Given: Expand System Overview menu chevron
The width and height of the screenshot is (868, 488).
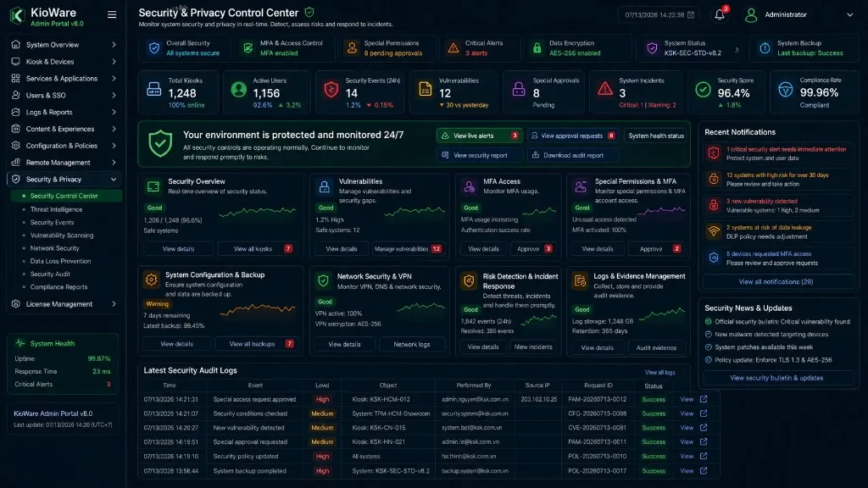Looking at the screenshot, I should pos(114,45).
